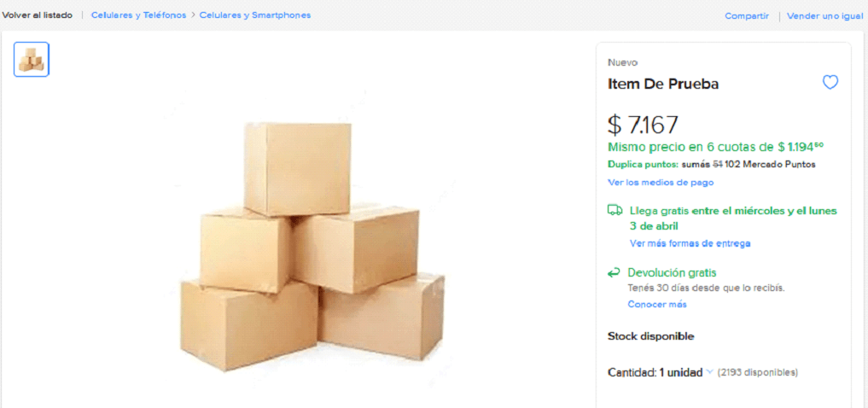Click the $ 7.167 price
This screenshot has height=408, width=868.
coord(643,125)
